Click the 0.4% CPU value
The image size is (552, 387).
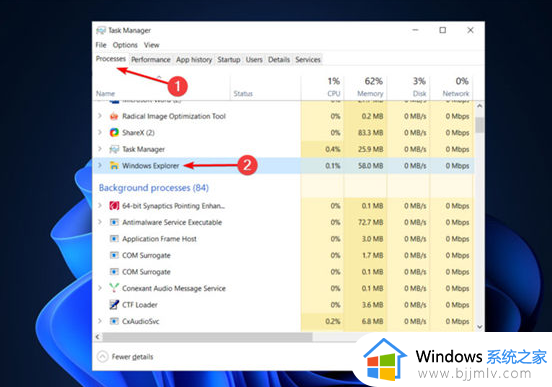[333, 149]
